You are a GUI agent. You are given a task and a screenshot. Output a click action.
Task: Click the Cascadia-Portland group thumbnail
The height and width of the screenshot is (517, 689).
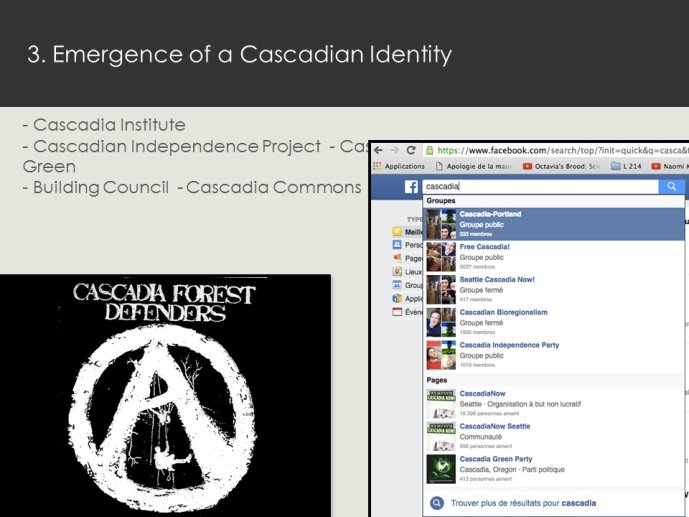click(x=441, y=224)
